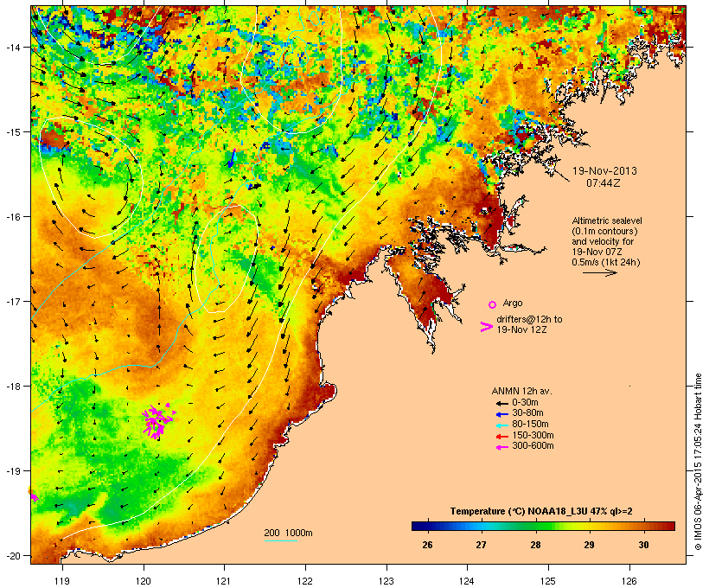The height and width of the screenshot is (588, 709).
Task: Click the cyan 80-150m legend arrow
Action: pos(502,425)
